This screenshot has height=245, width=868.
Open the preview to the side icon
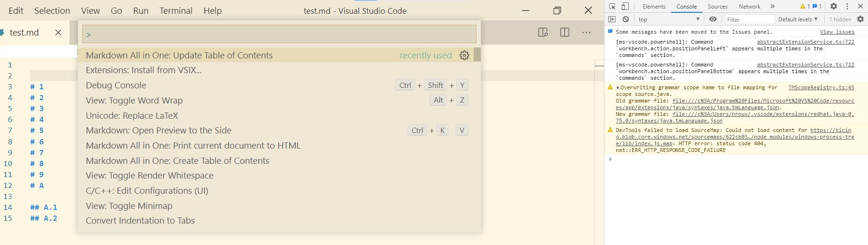(543, 32)
